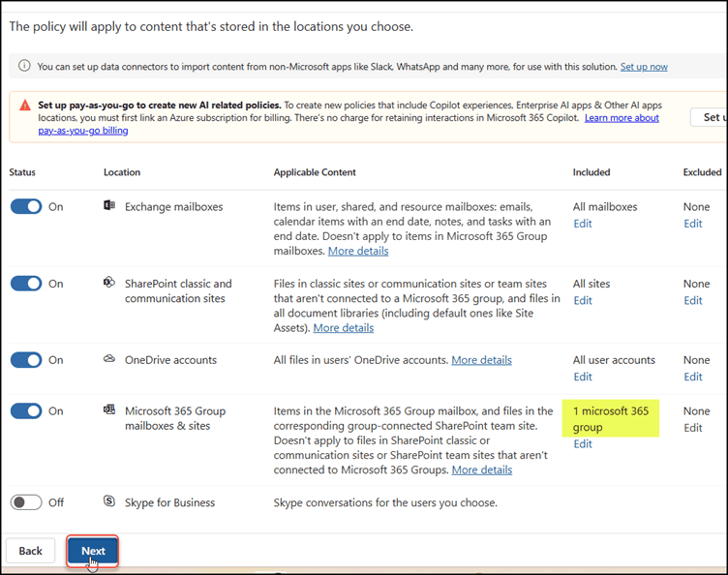Click the Microsoft 365 Group icon
This screenshot has width=728, height=575.
pyautogui.click(x=109, y=409)
